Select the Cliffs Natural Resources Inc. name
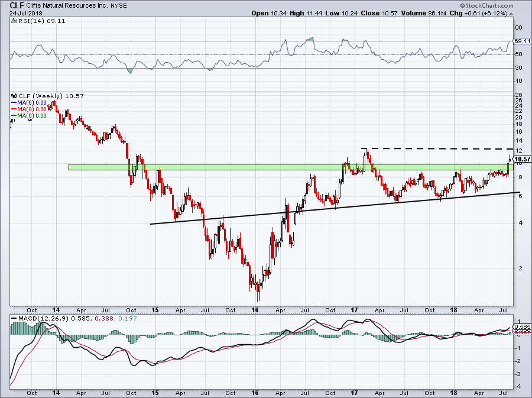532x398 pixels. click(x=67, y=6)
